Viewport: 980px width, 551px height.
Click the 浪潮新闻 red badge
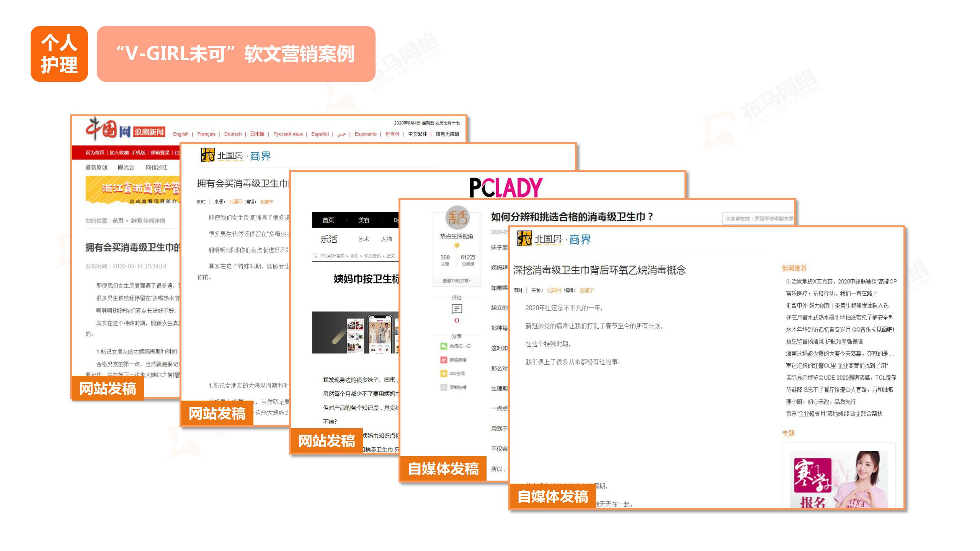pos(149,132)
